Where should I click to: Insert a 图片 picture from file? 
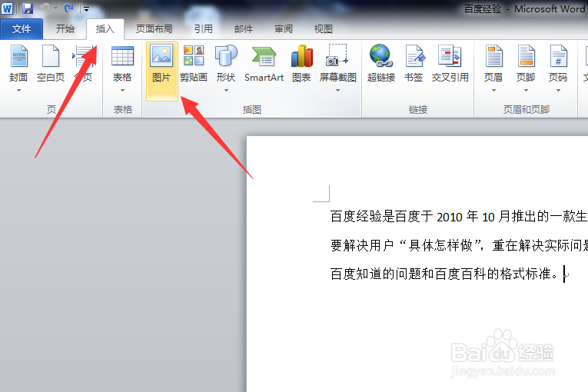click(161, 71)
